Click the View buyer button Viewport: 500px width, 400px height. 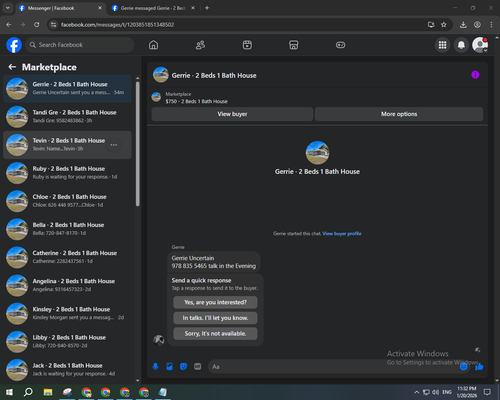tap(232, 114)
